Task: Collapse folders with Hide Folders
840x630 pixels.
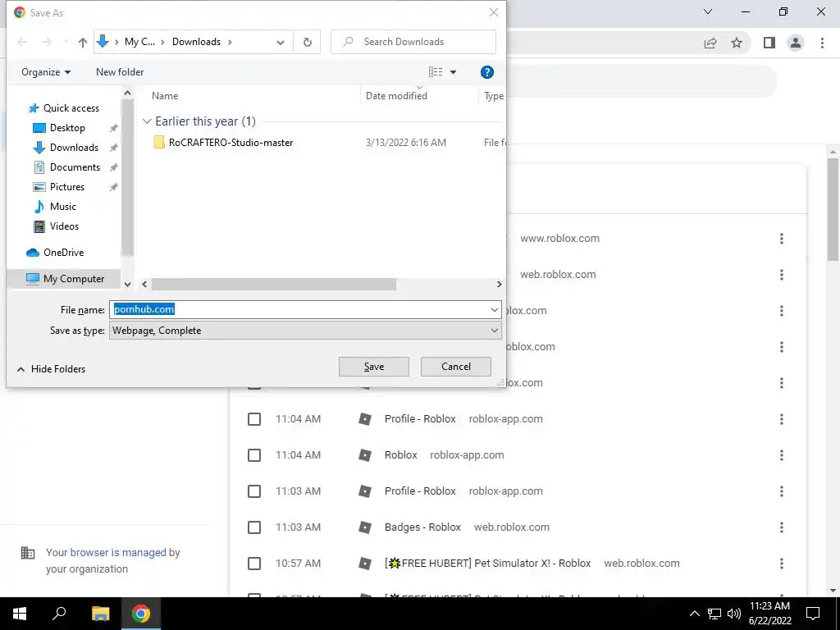Action: pyautogui.click(x=51, y=369)
